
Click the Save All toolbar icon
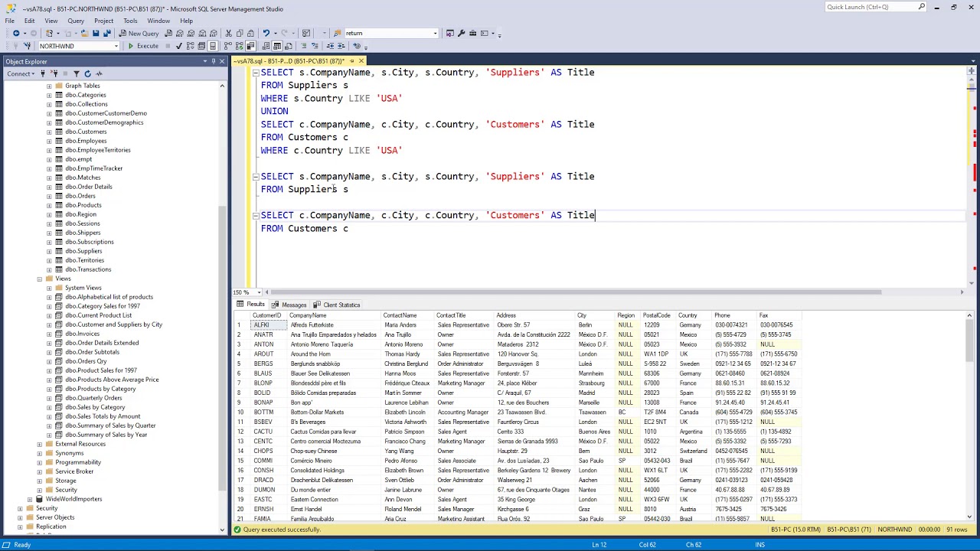(106, 33)
